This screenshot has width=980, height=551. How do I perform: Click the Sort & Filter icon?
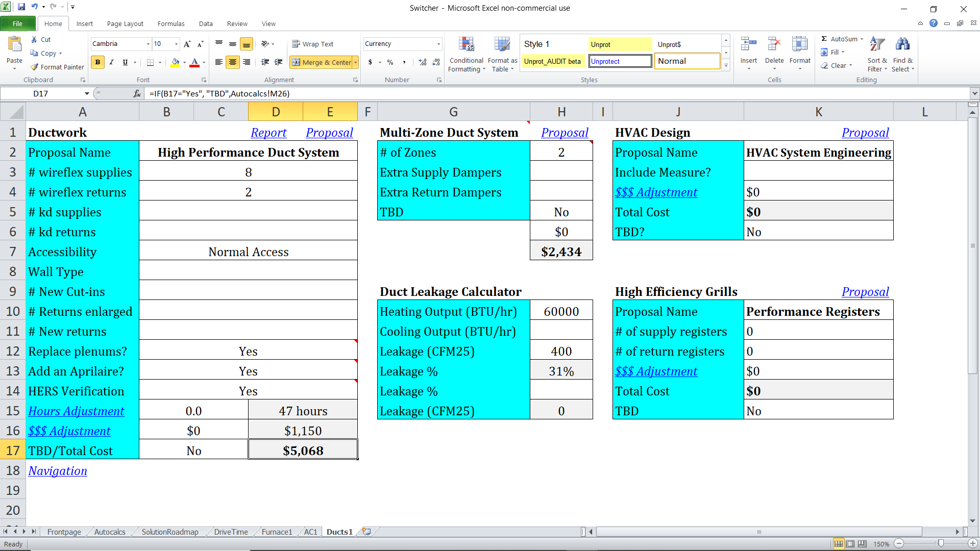tap(877, 45)
